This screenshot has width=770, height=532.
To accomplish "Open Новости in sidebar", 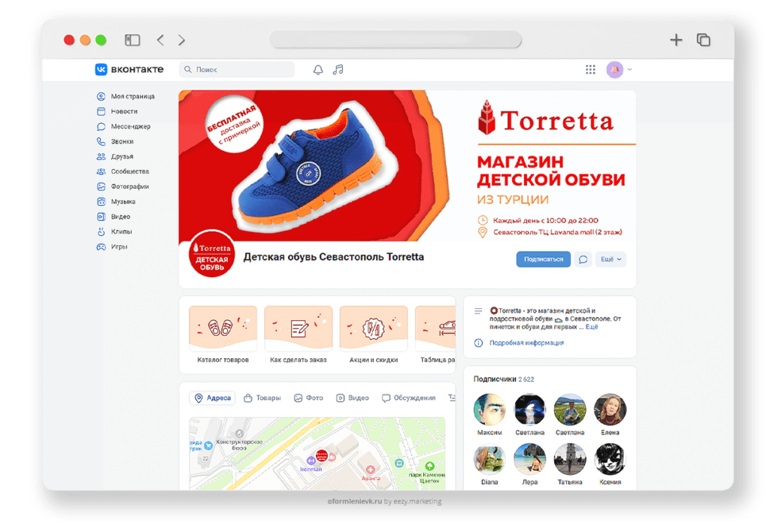I will click(x=117, y=111).
